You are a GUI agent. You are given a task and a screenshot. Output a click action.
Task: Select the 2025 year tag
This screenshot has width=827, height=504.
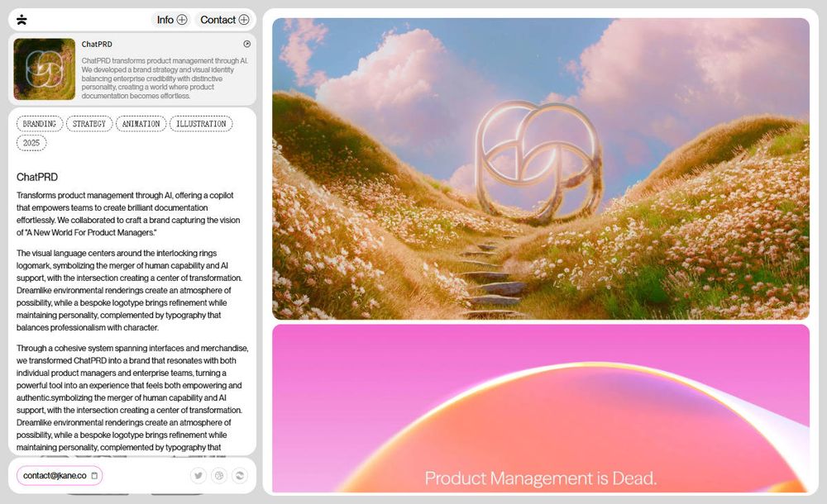coord(31,143)
